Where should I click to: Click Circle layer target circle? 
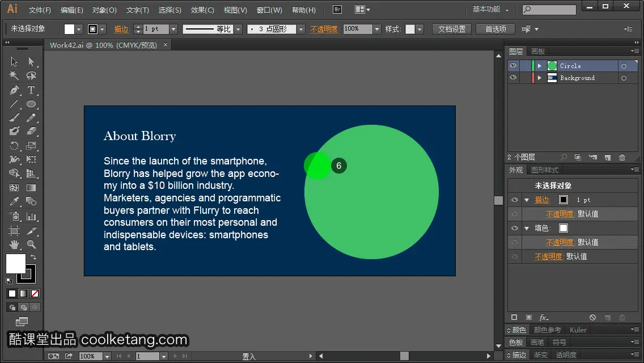pyautogui.click(x=624, y=66)
